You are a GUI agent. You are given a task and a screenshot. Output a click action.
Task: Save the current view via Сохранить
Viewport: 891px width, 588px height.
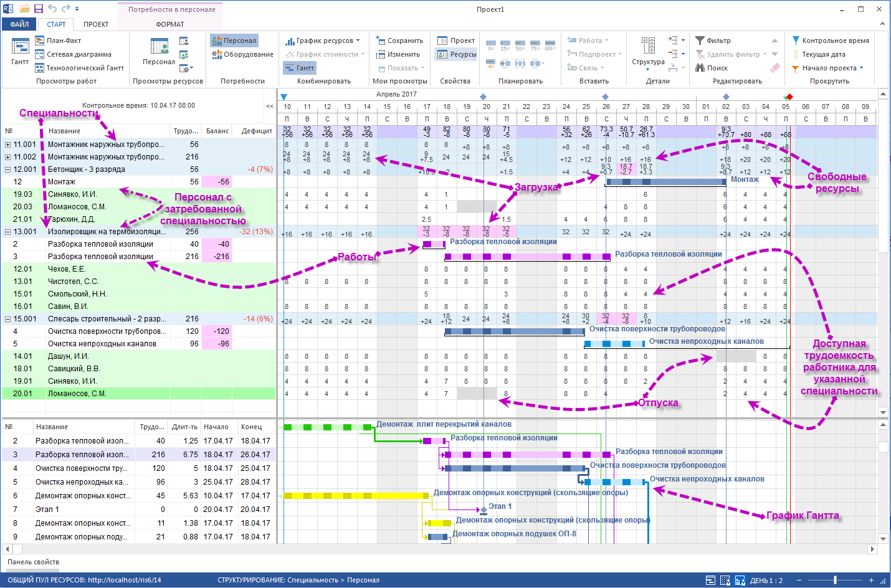coord(399,40)
